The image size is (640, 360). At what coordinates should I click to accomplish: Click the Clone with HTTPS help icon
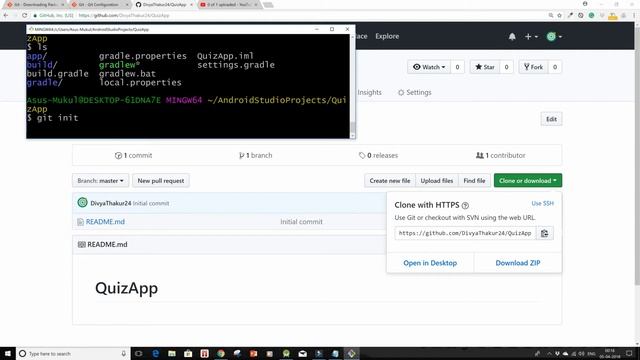coord(465,205)
